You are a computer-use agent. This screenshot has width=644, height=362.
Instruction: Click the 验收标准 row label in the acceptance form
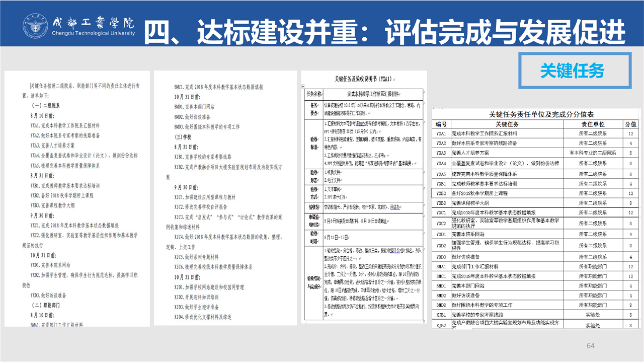click(313, 142)
